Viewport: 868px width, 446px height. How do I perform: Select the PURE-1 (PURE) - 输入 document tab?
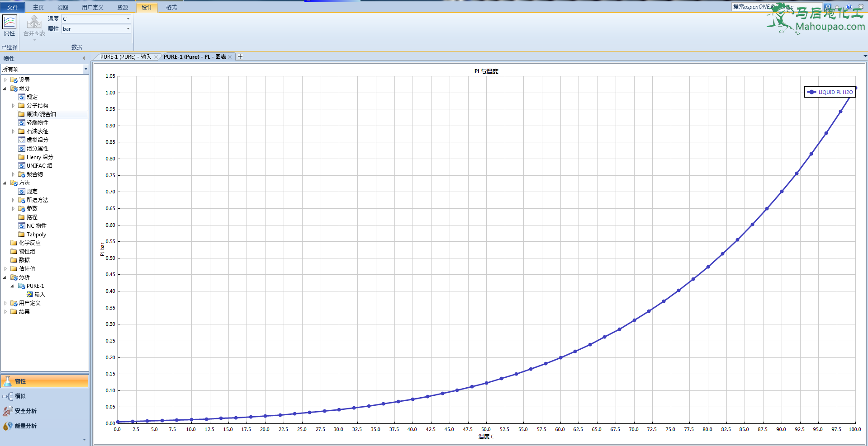(x=125, y=57)
